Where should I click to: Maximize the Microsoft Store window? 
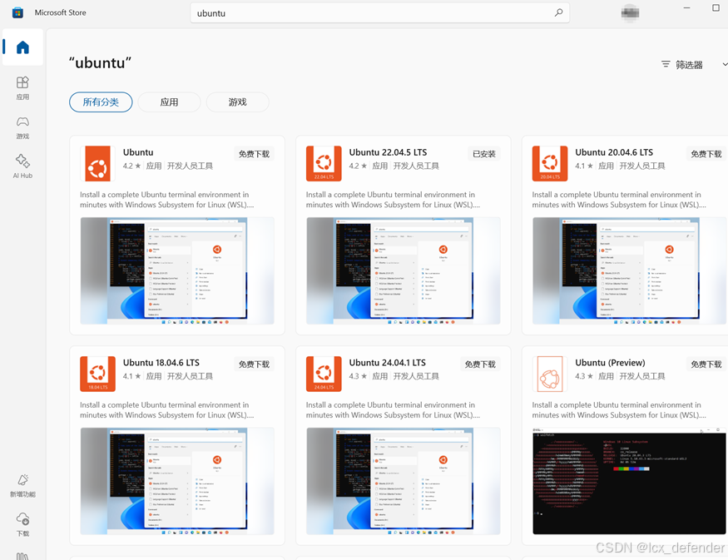coord(716,7)
